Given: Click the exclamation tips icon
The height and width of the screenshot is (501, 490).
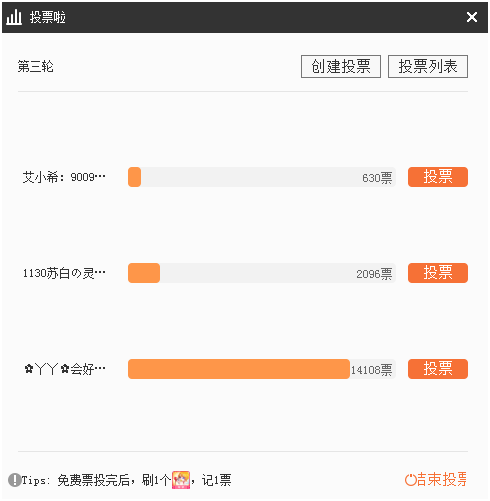Looking at the screenshot, I should [14, 480].
